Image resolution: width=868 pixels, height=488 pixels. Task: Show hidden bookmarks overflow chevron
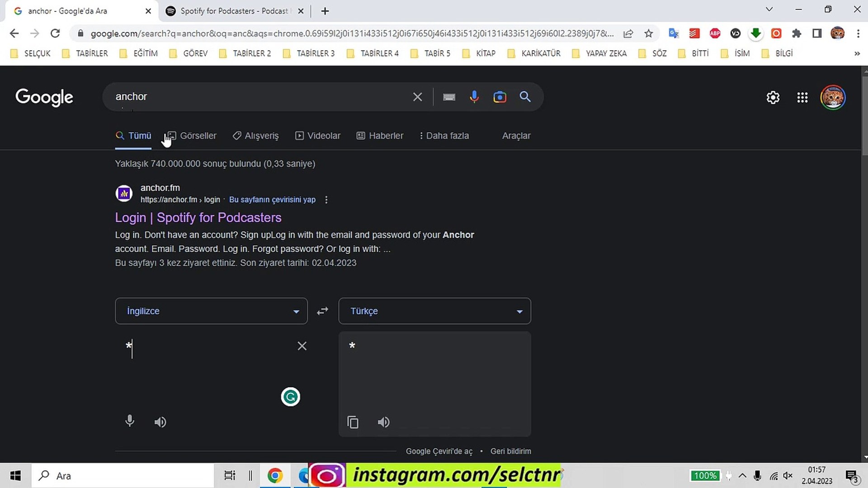coord(857,53)
